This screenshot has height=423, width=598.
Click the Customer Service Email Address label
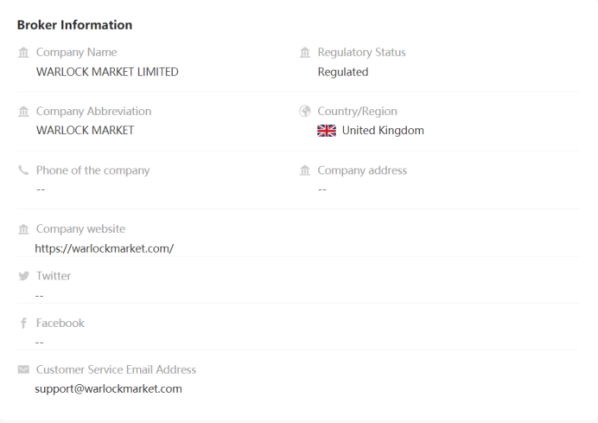116,370
